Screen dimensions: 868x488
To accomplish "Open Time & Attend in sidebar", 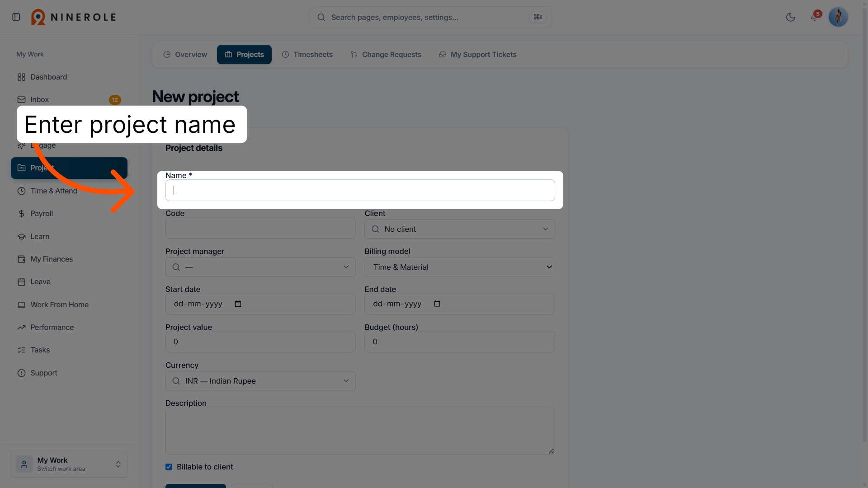I will tap(69, 191).
